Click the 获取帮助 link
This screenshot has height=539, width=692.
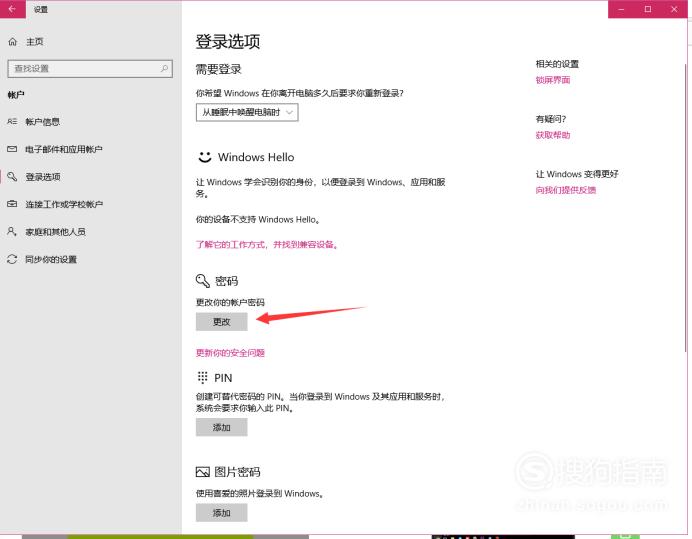point(553,135)
